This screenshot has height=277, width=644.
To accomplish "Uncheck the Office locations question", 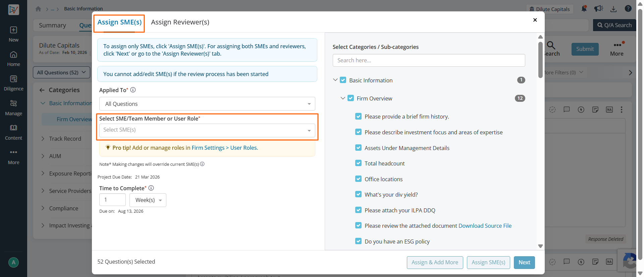I will 359,179.
